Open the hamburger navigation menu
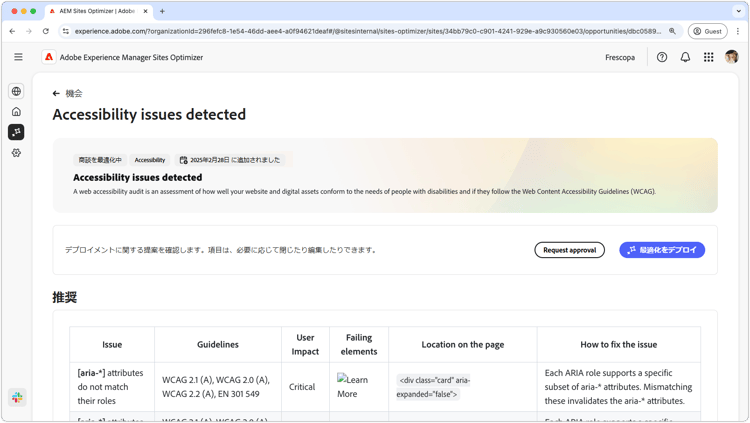The height and width of the screenshot is (423, 750). (x=18, y=57)
